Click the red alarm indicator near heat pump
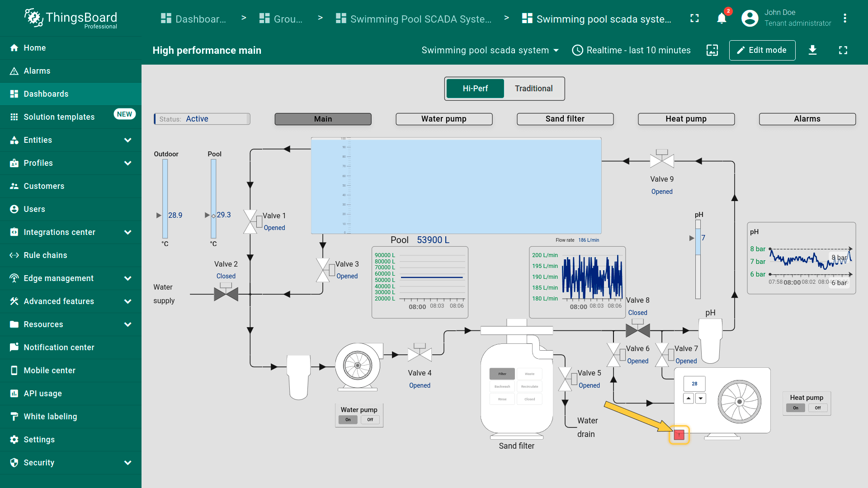 [679, 435]
